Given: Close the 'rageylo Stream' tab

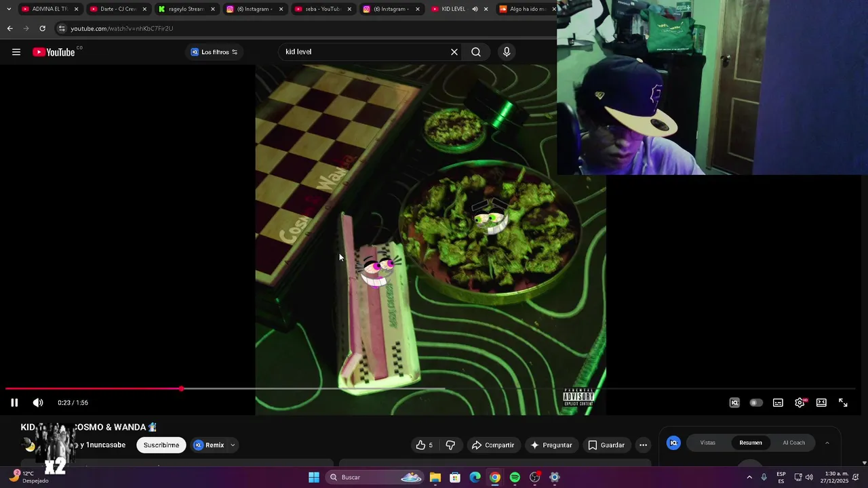Looking at the screenshot, I should pyautogui.click(x=213, y=9).
